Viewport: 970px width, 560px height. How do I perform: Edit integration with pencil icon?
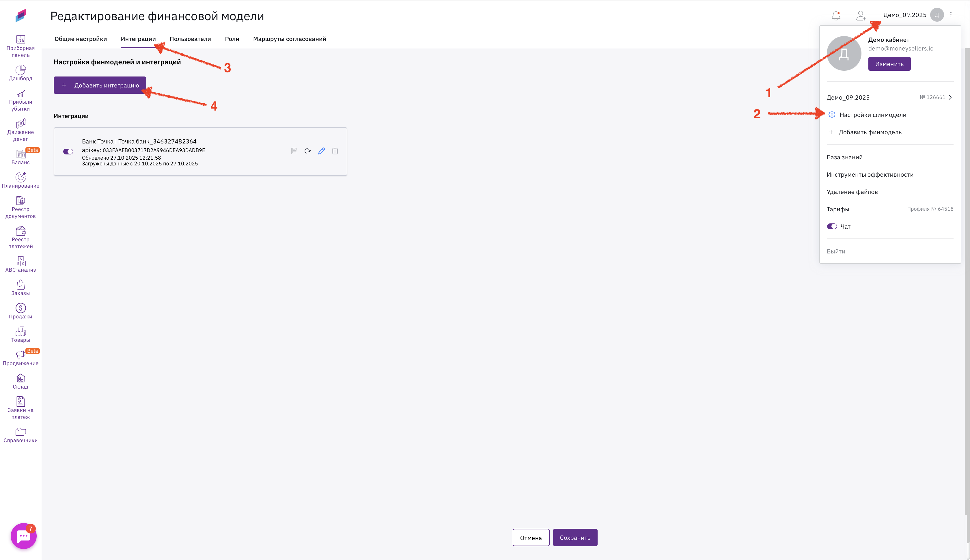(x=322, y=151)
